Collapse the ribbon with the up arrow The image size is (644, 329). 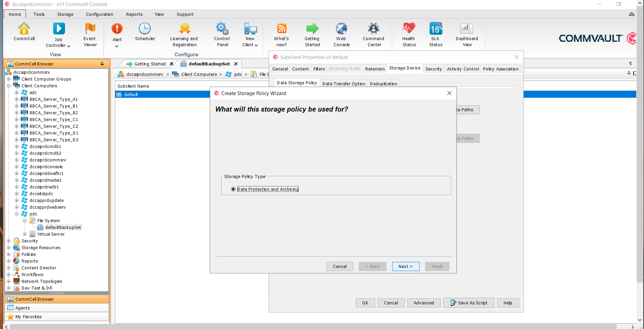pyautogui.click(x=632, y=14)
